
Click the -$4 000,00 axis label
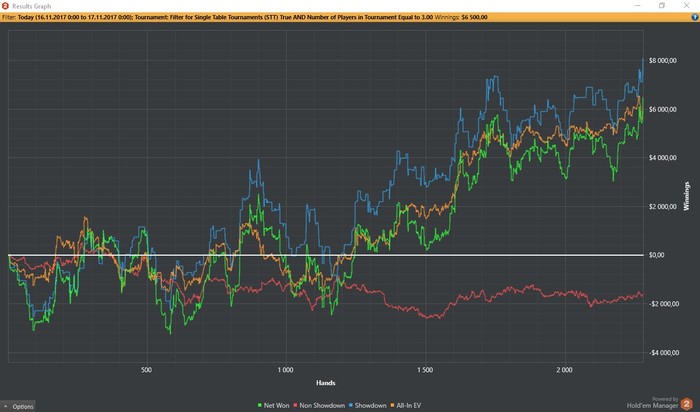[663, 353]
